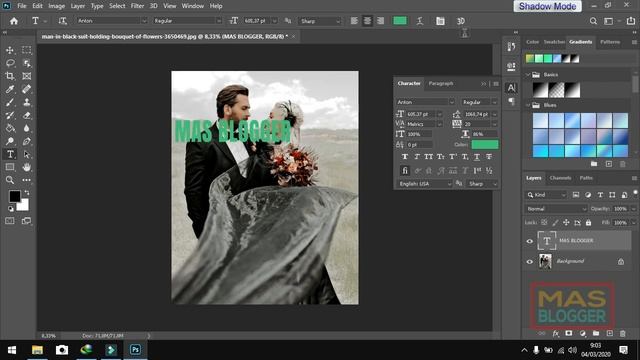The width and height of the screenshot is (640, 360).
Task: Click the Photoshop taskbar icon
Action: click(x=135, y=350)
